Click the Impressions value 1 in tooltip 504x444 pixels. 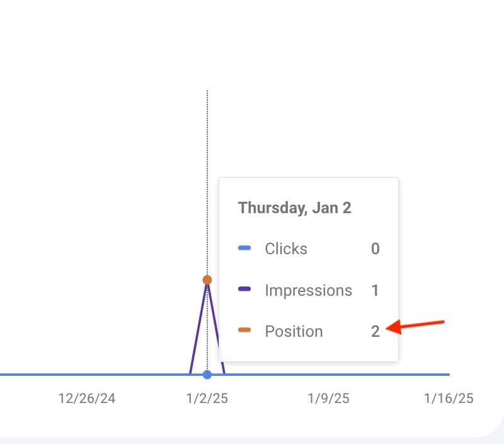pyautogui.click(x=375, y=290)
